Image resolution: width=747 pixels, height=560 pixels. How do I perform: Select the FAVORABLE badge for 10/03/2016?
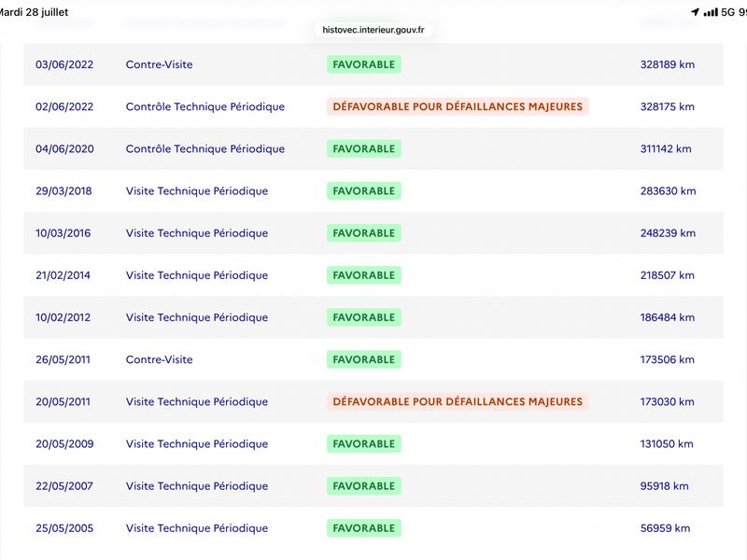click(x=363, y=232)
